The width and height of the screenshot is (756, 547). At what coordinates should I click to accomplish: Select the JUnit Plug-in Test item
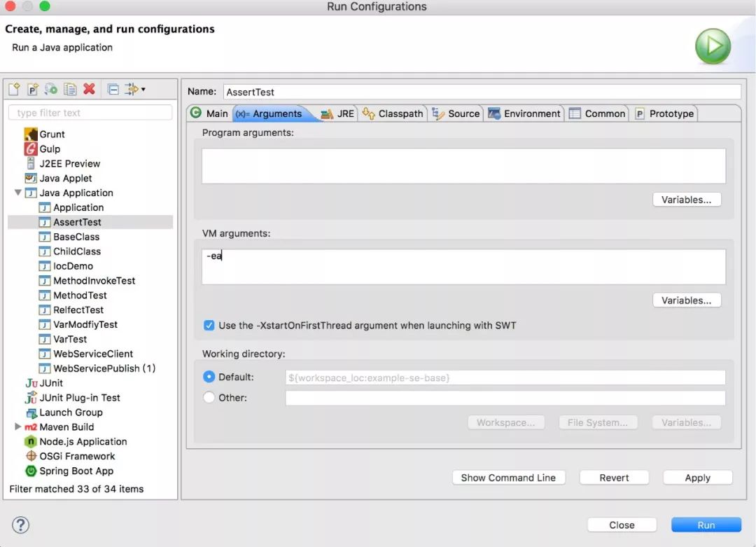[x=72, y=397]
